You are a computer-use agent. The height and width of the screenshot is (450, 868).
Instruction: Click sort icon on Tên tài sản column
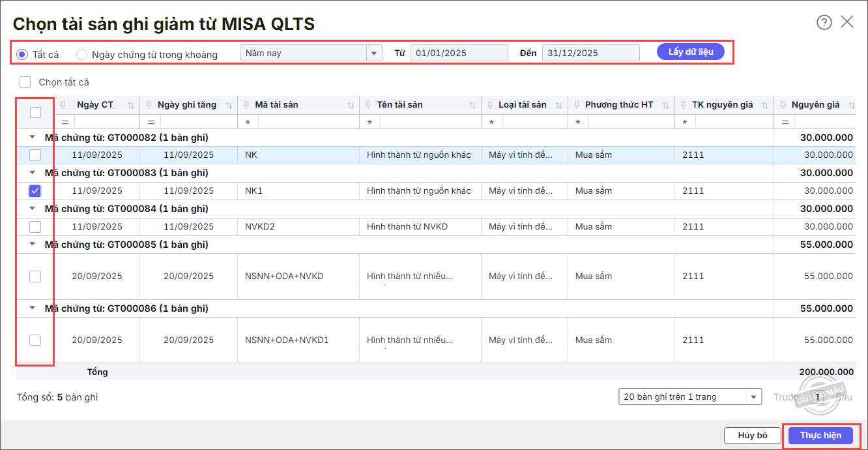click(x=473, y=105)
